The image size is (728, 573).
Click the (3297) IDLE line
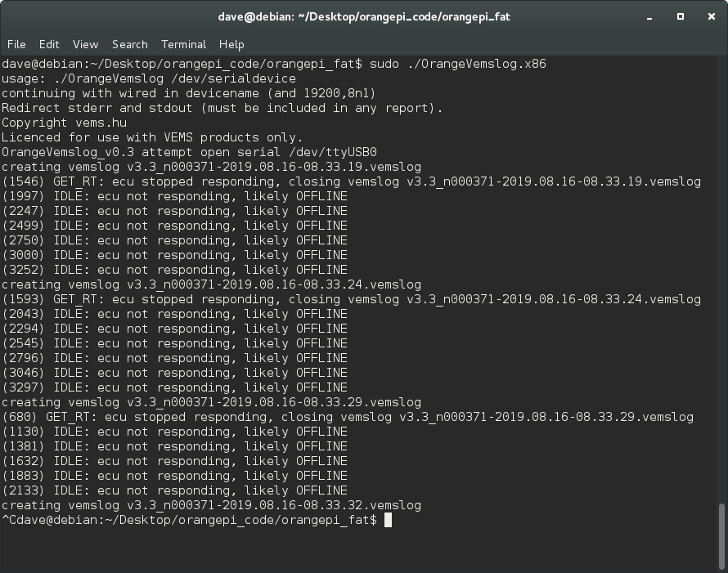(174, 388)
